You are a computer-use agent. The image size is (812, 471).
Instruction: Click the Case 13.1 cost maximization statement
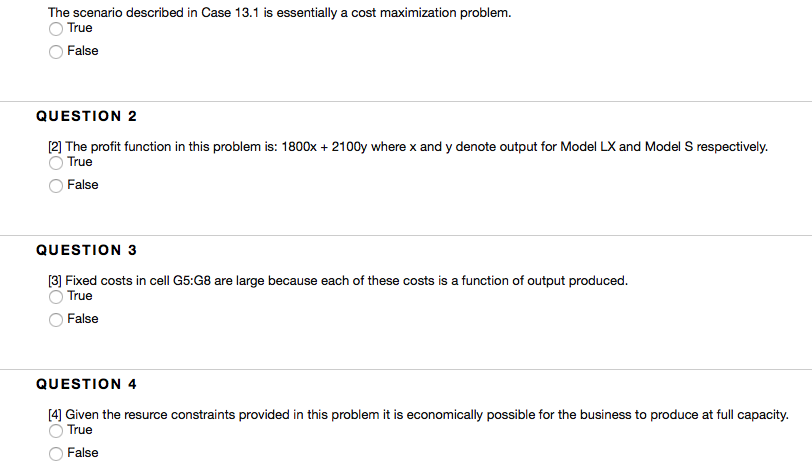280,13
